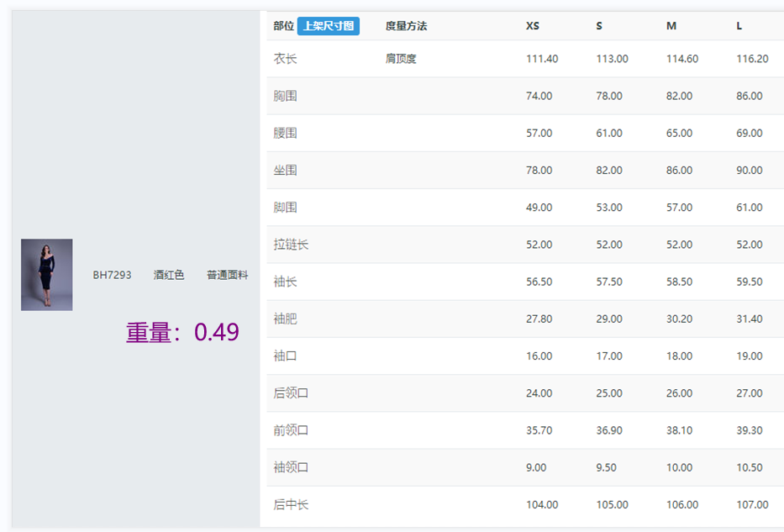784x532 pixels.
Task: Click the 部位 column header
Action: tap(283, 26)
